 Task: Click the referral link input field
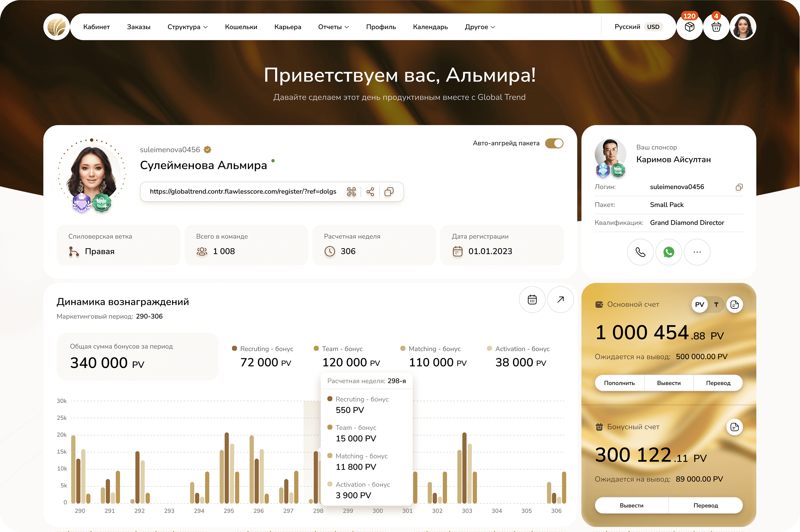243,192
